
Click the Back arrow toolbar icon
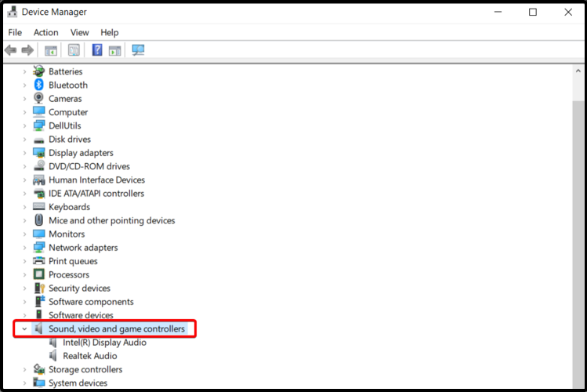pyautogui.click(x=10, y=50)
